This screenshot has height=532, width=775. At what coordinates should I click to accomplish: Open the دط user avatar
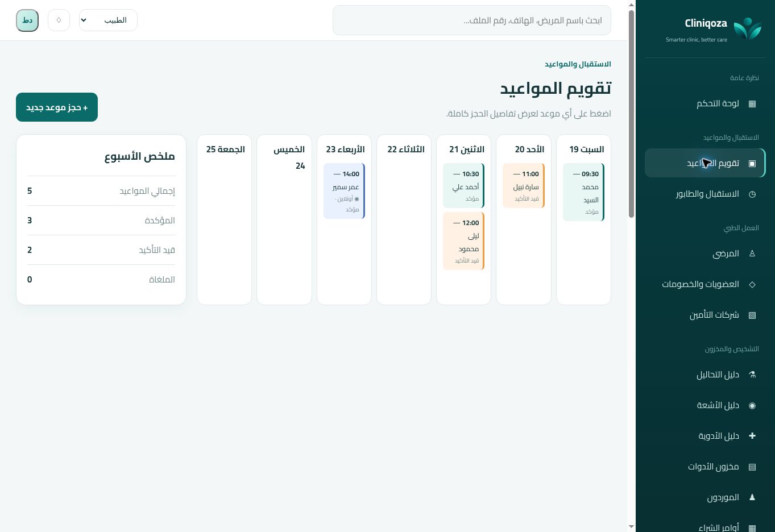coord(27,20)
